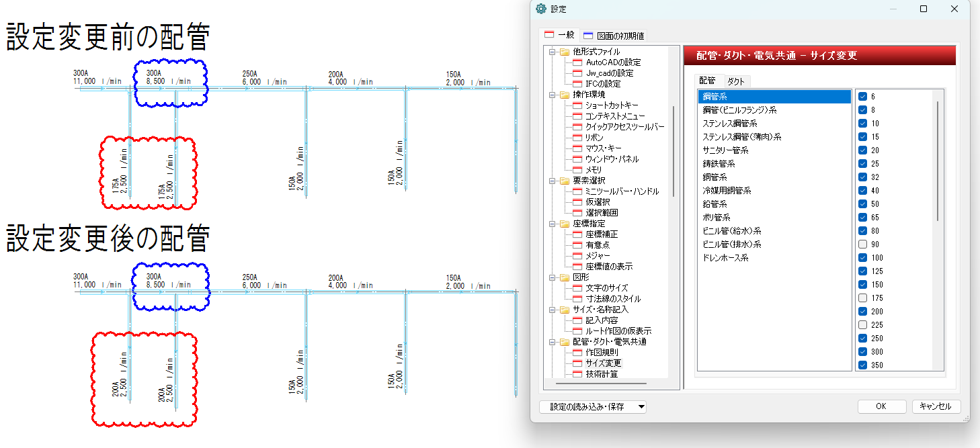Click the 座標補正 page icon
Image resolution: width=980 pixels, height=448 pixels.
[x=577, y=234]
